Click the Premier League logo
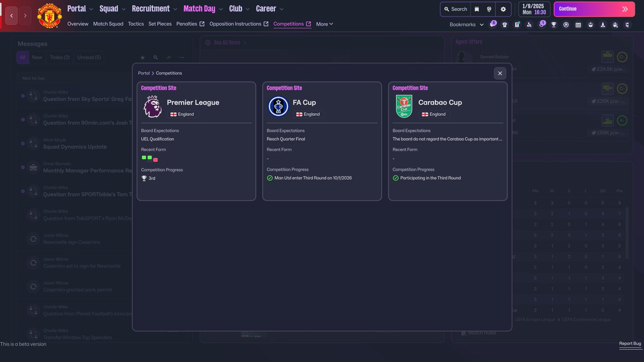The height and width of the screenshot is (362, 644). 152,106
